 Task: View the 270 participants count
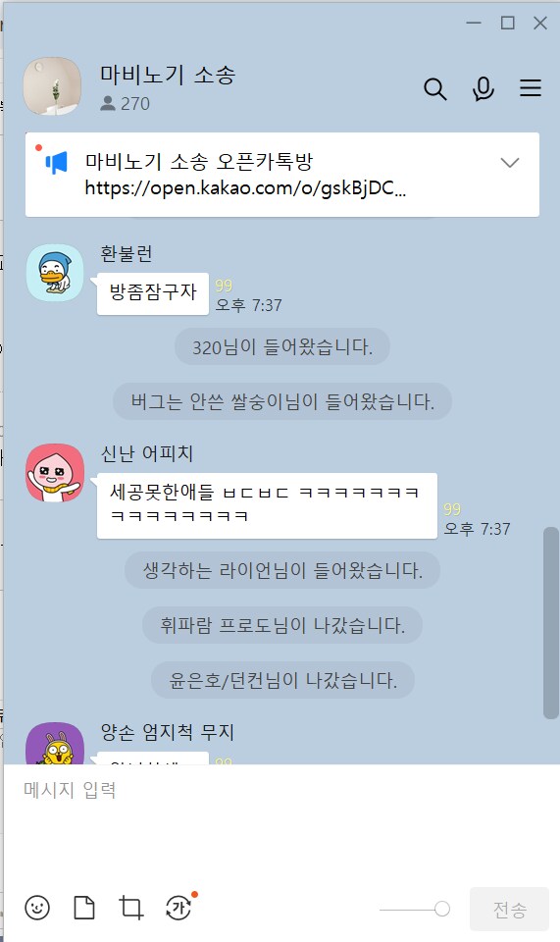(x=125, y=104)
